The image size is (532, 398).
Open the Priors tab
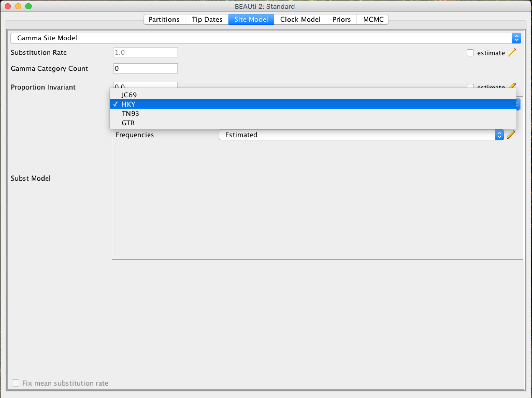pyautogui.click(x=341, y=19)
